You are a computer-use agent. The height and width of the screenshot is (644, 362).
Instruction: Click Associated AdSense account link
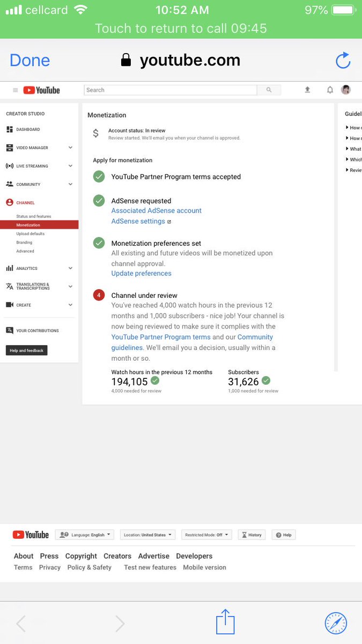157,211
